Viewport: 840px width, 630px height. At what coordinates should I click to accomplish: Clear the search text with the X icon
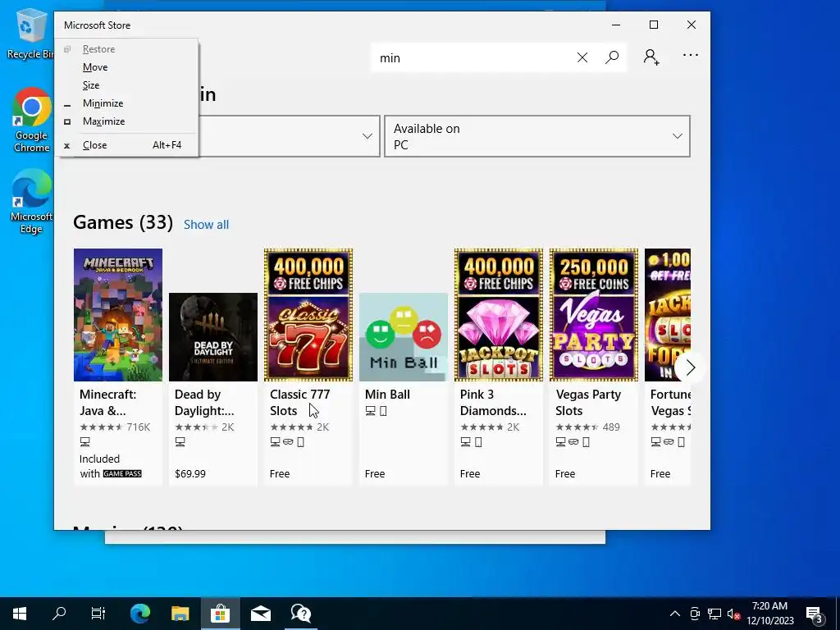(582, 57)
